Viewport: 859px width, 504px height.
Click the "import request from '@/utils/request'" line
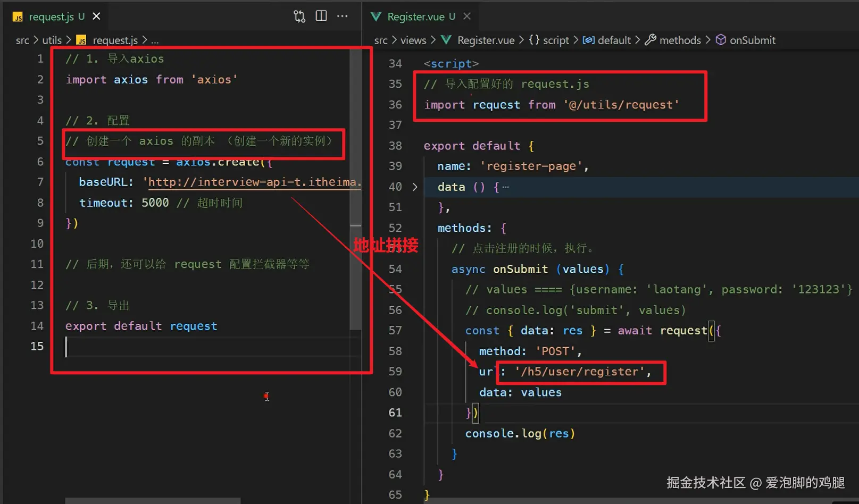coord(552,105)
